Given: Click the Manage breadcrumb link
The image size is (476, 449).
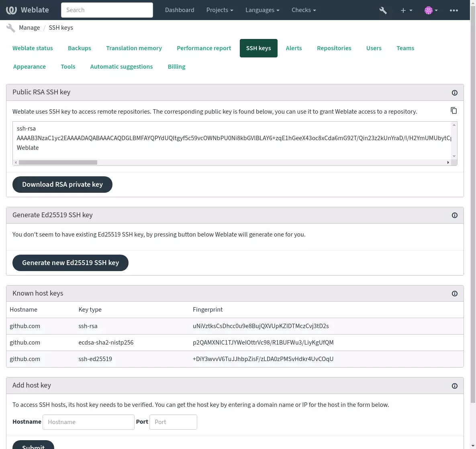Looking at the screenshot, I should [x=29, y=28].
